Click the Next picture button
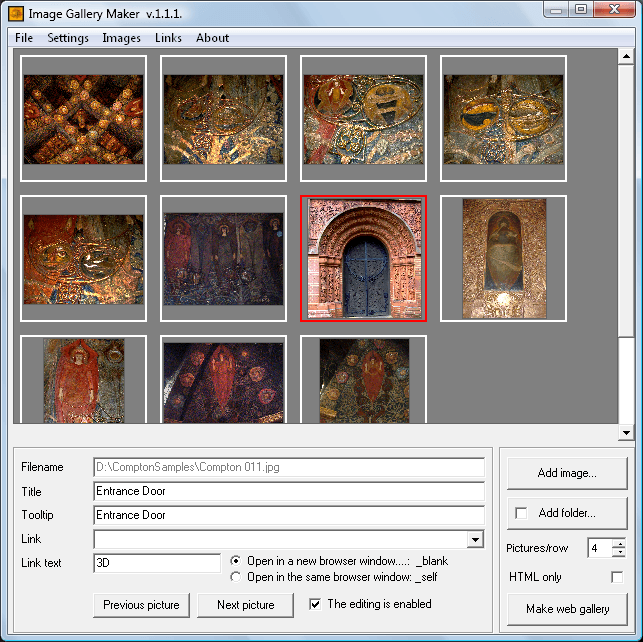Viewport: 643px width, 642px height. tap(246, 605)
